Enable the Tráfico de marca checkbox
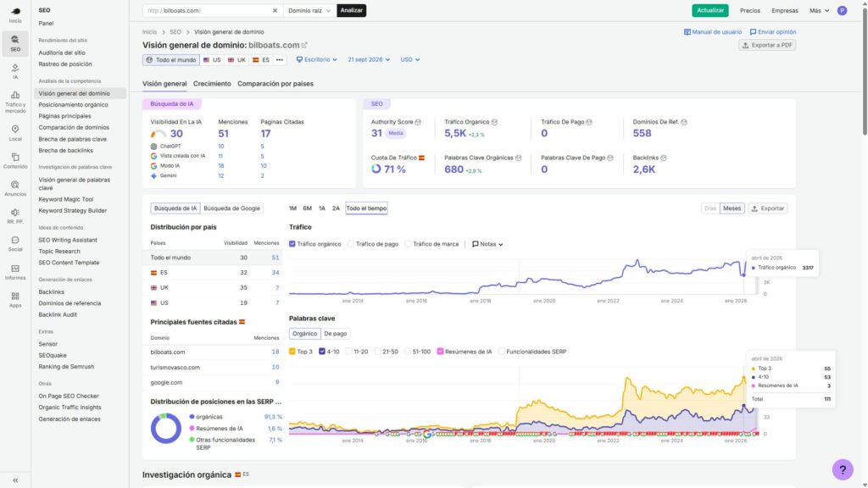Viewport: 868px width, 488px height. click(x=408, y=244)
